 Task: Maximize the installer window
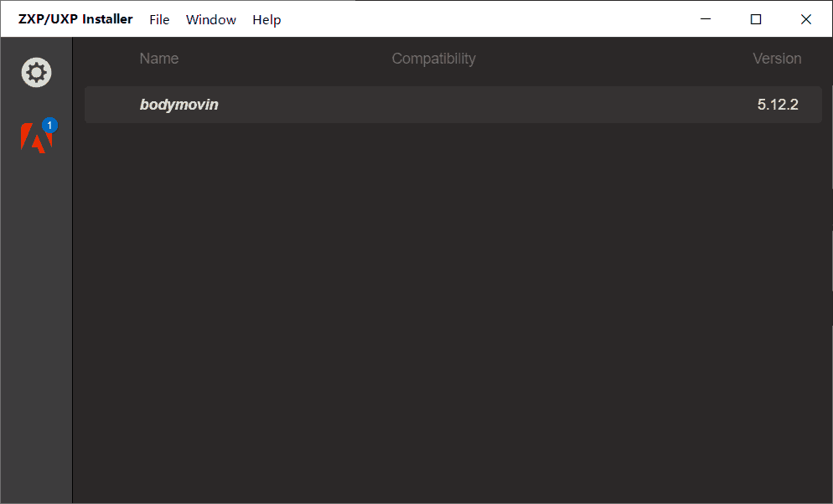click(x=756, y=19)
